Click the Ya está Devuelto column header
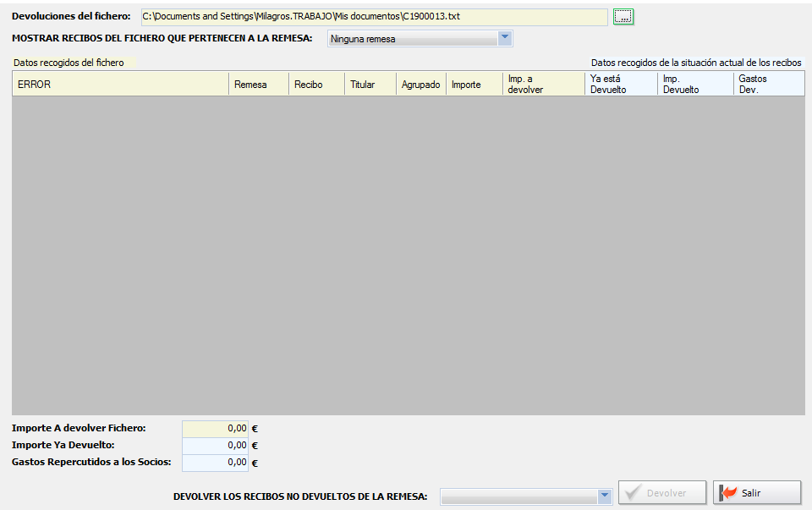This screenshot has width=812, height=510. coord(621,84)
